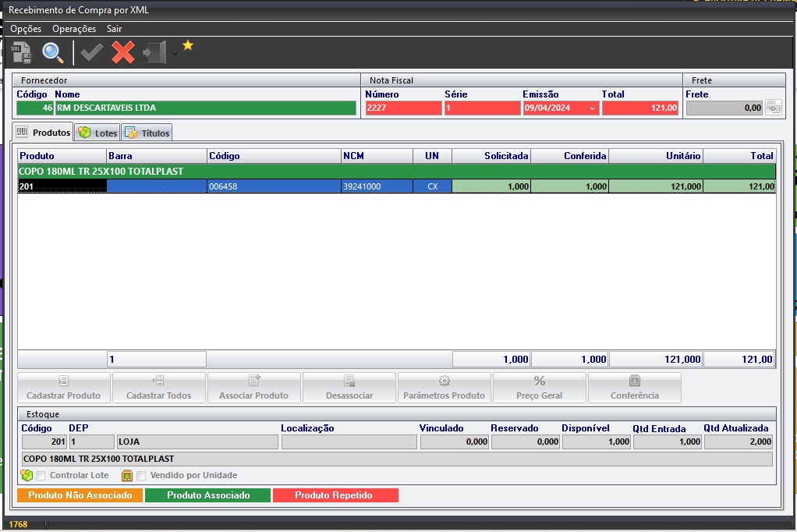Click the Qtd Atualizada field 2,000
This screenshot has width=797, height=532.
coord(739,442)
